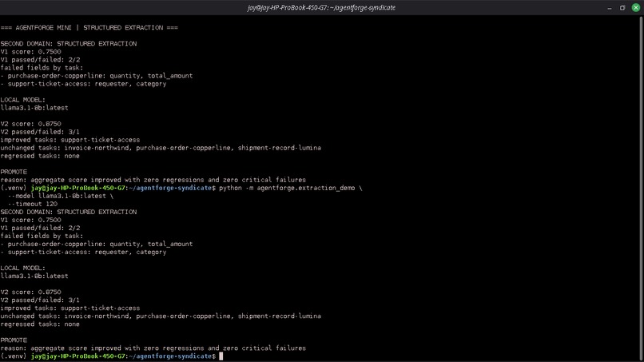This screenshot has height=362, width=644.
Task: Restore down the terminal window
Action: [622, 8]
